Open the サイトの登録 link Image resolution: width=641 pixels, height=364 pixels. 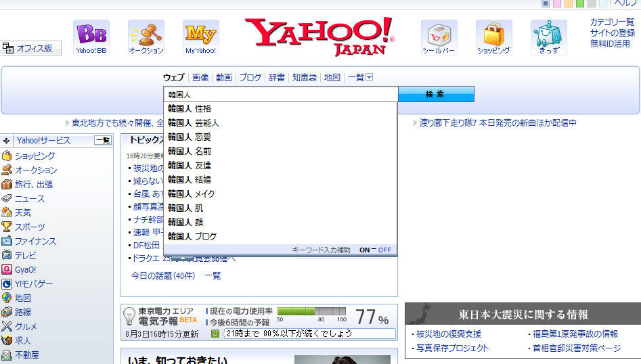[613, 32]
